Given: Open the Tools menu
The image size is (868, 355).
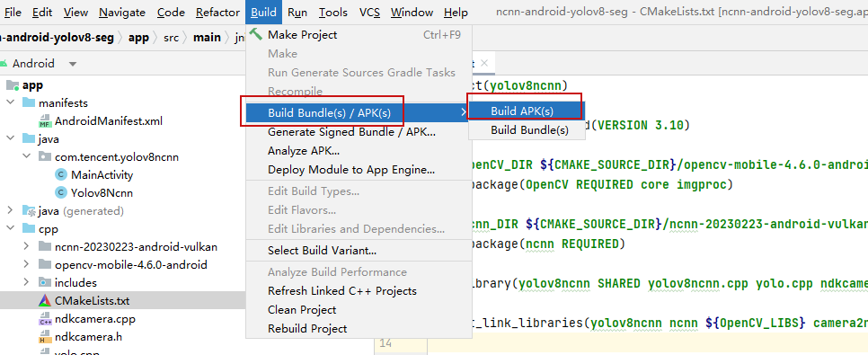Looking at the screenshot, I should [333, 13].
